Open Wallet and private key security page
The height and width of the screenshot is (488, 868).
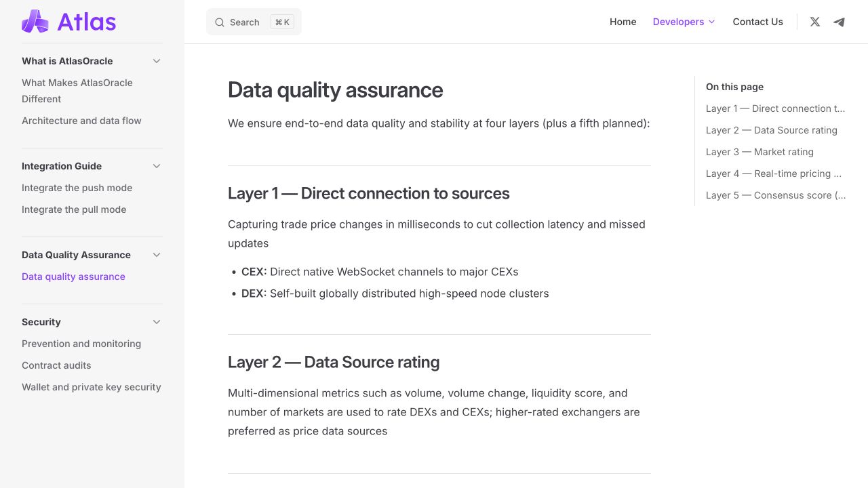tap(92, 387)
